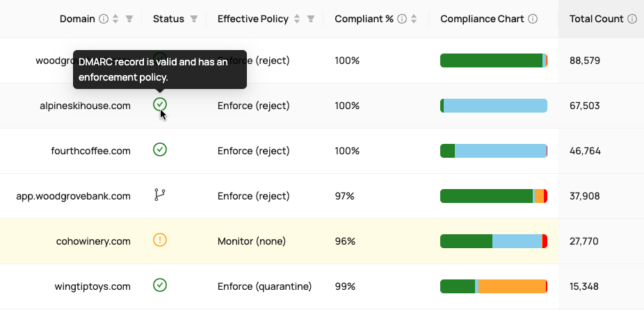
Task: Sort the Effective Policy column
Action: (x=298, y=19)
